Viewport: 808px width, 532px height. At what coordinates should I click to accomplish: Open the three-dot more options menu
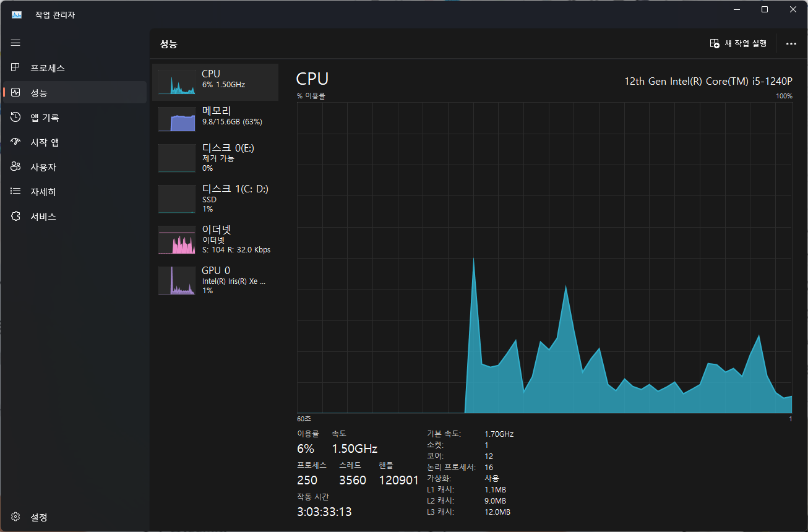[791, 44]
